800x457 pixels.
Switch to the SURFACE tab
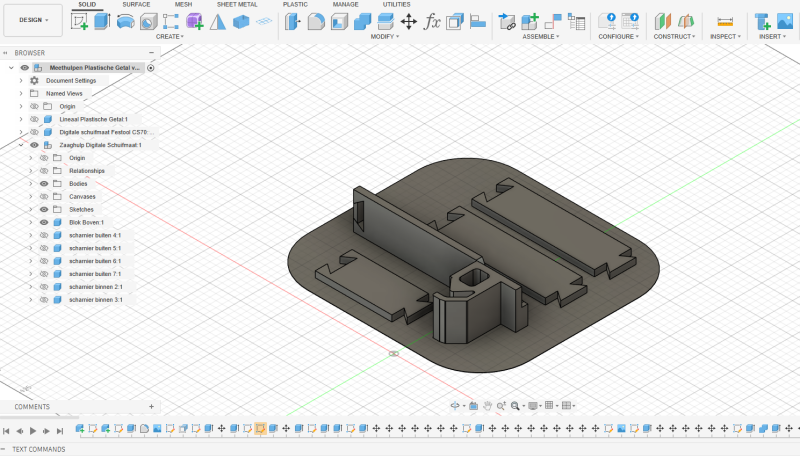pyautogui.click(x=136, y=5)
